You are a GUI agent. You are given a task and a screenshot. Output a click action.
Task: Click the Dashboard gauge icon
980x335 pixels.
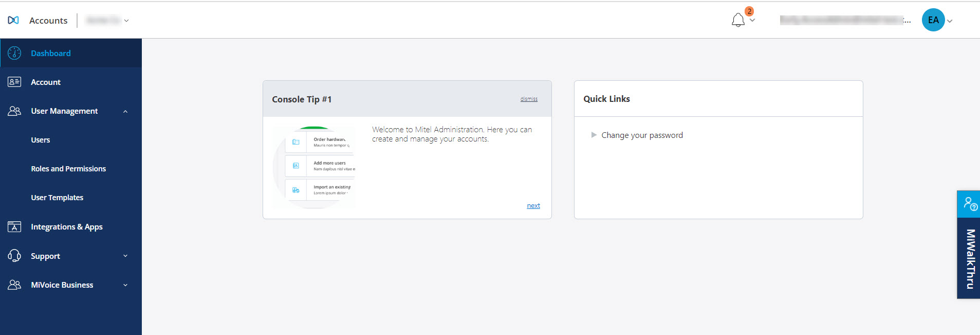(x=14, y=53)
